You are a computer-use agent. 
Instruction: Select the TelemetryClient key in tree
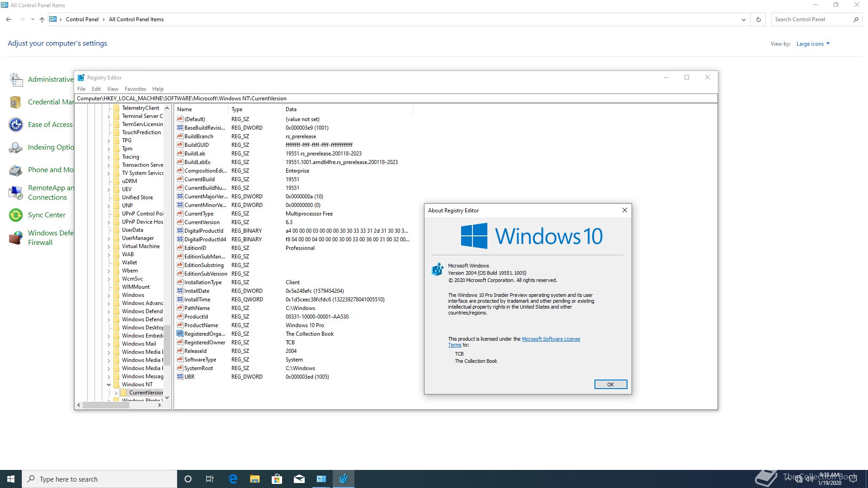pyautogui.click(x=140, y=108)
